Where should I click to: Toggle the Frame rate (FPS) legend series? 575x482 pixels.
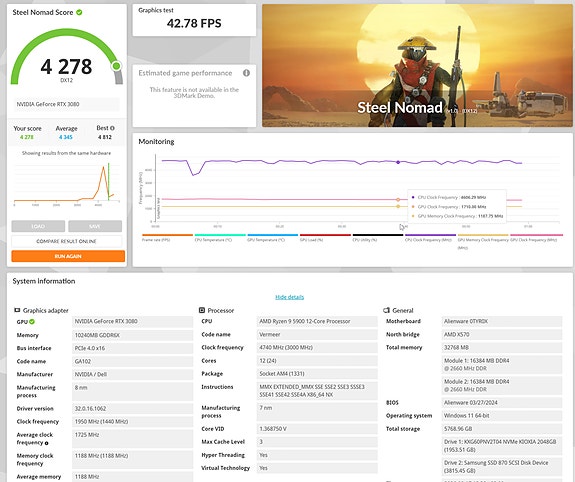[x=167, y=237]
